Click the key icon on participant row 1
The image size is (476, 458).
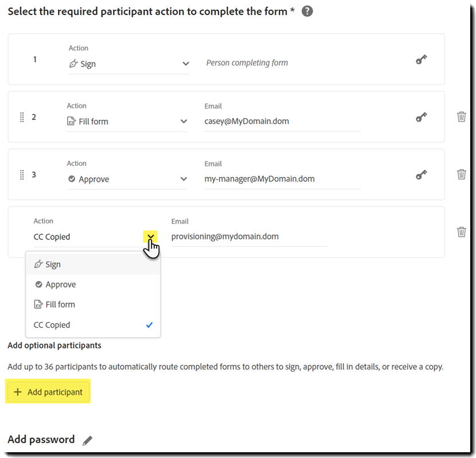click(x=422, y=59)
